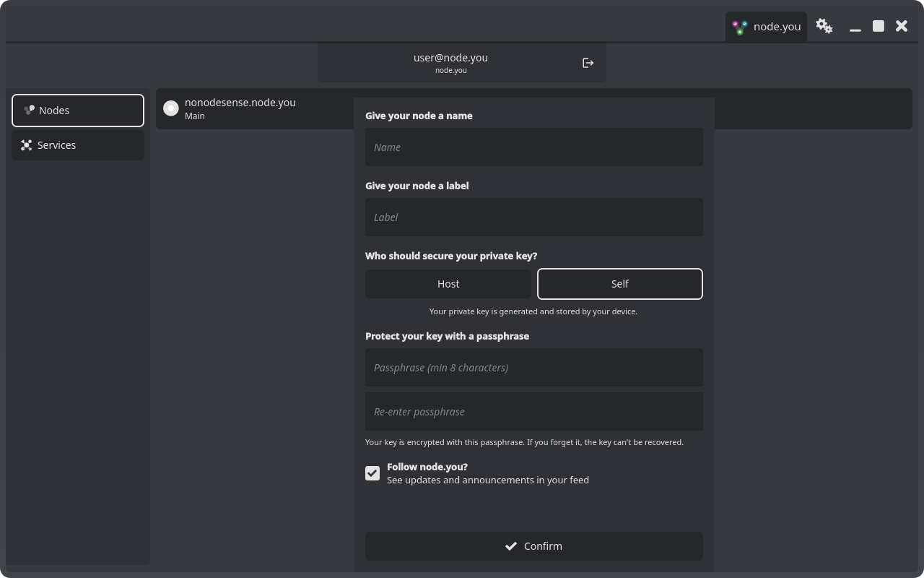Screen dimensions: 924x578
Task: Click the node.you logo icon
Action: [x=740, y=27]
